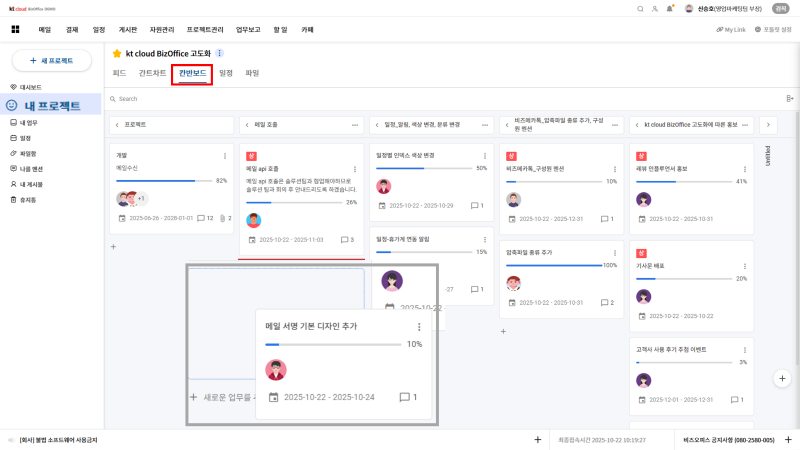Open the app grid launcher icon
This screenshot has width=800, height=450.
(15, 30)
